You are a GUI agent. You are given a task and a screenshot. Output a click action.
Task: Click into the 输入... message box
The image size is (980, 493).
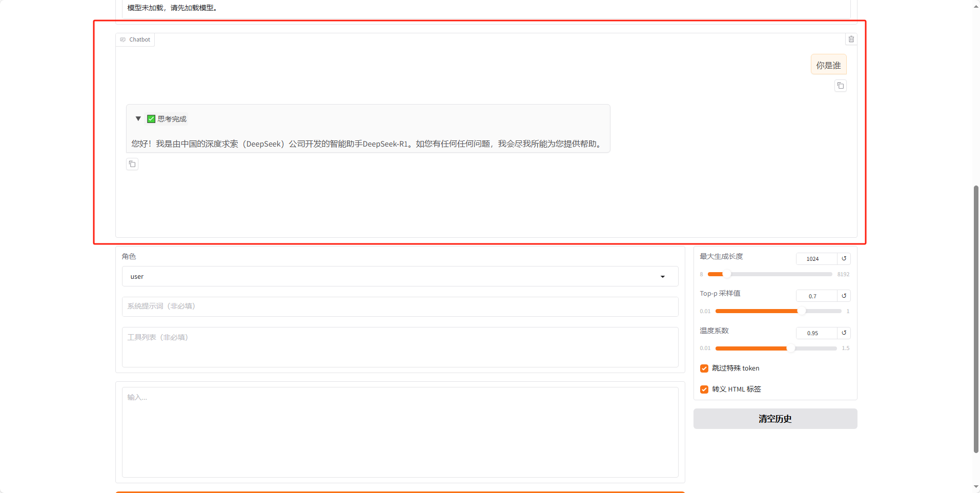coord(400,432)
